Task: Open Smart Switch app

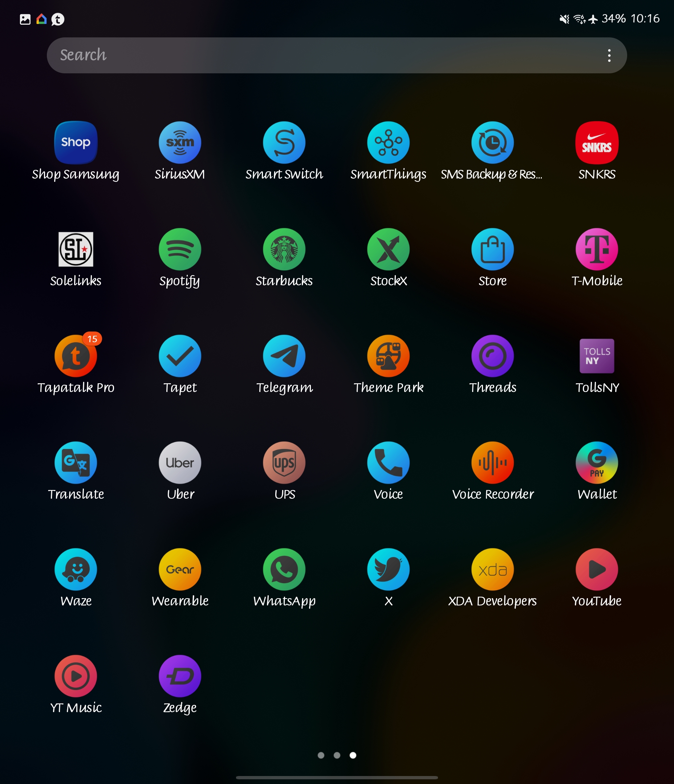Action: pos(284,143)
